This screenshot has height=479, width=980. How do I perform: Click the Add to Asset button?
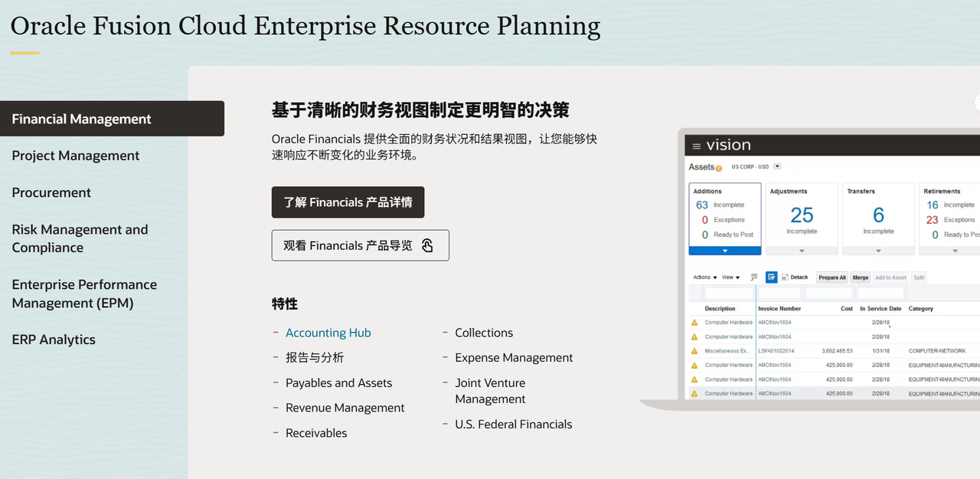pyautogui.click(x=890, y=277)
